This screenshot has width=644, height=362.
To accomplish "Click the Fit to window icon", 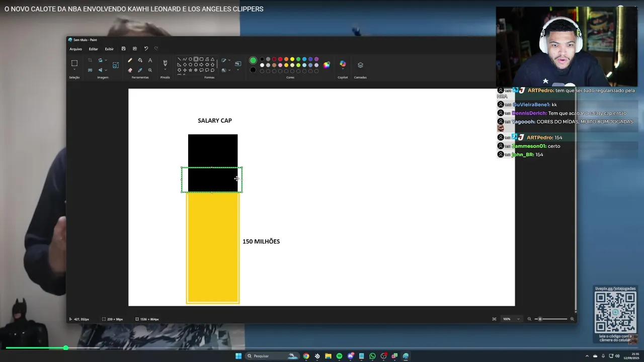I will [x=494, y=319].
